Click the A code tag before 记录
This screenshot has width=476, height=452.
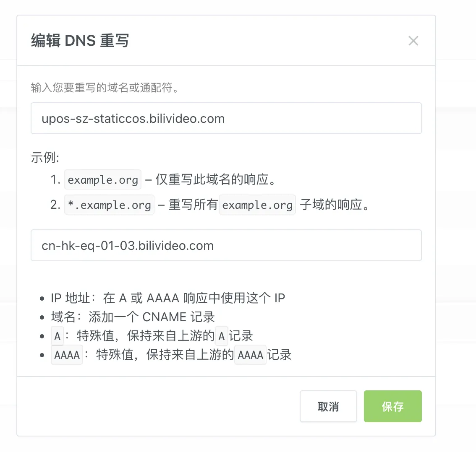(x=221, y=336)
